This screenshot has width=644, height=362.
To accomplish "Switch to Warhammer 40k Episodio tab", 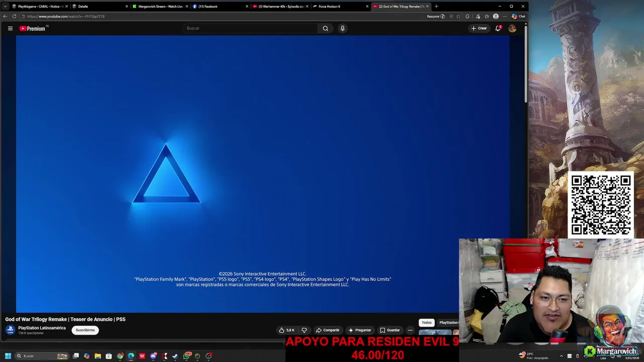I will (x=280, y=7).
